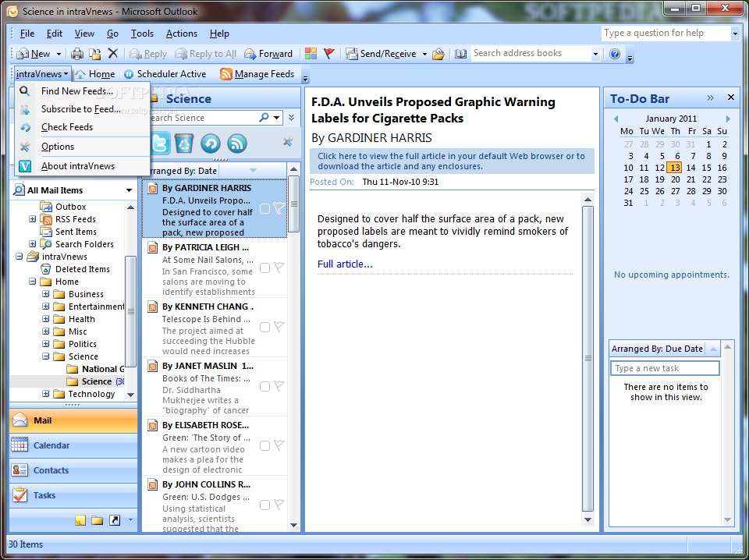Click the Print toolbar icon
Image resolution: width=749 pixels, height=560 pixels.
(77, 54)
